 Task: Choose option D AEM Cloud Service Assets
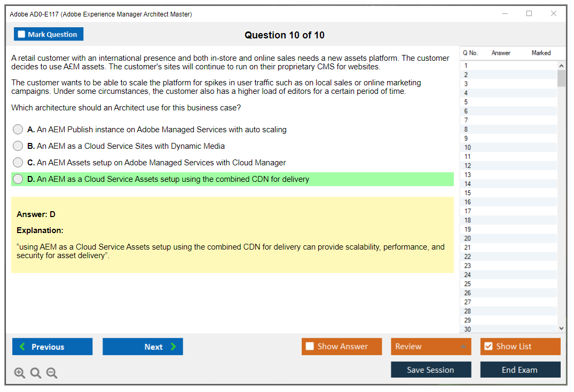[x=18, y=179]
